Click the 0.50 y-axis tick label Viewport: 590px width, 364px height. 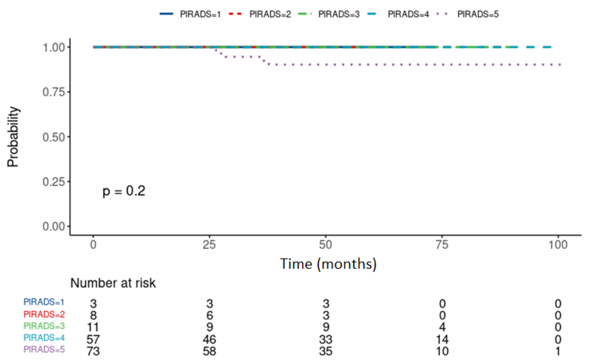pos(54,137)
